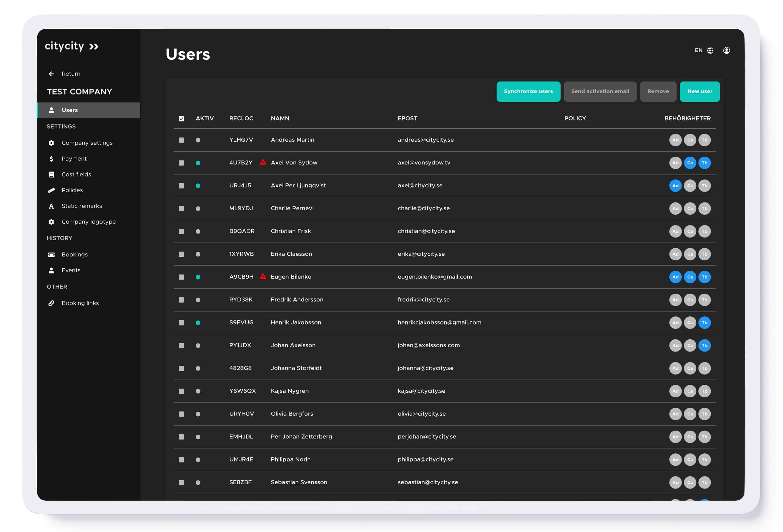The image size is (783, 532).
Task: Click the Booking links chain icon
Action: [51, 303]
